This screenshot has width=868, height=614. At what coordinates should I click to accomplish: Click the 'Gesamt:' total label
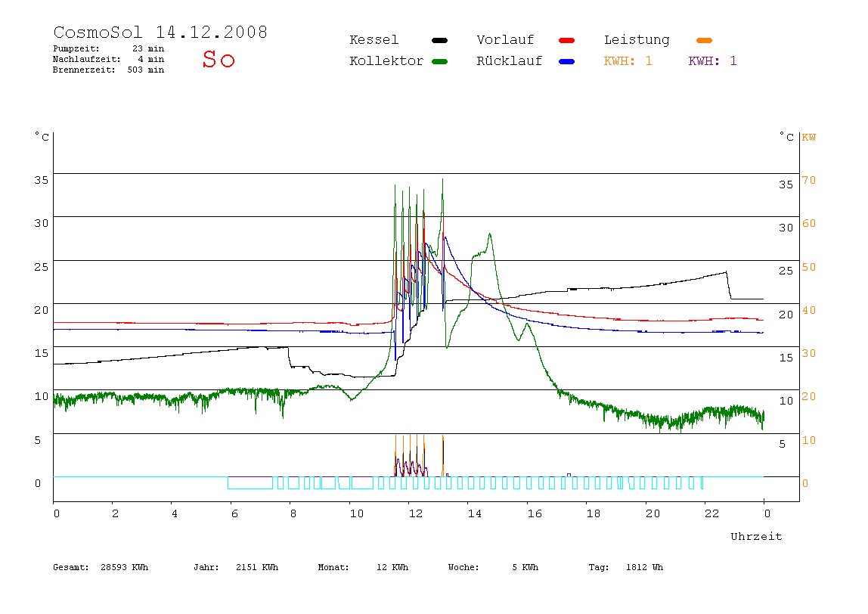pos(71,567)
